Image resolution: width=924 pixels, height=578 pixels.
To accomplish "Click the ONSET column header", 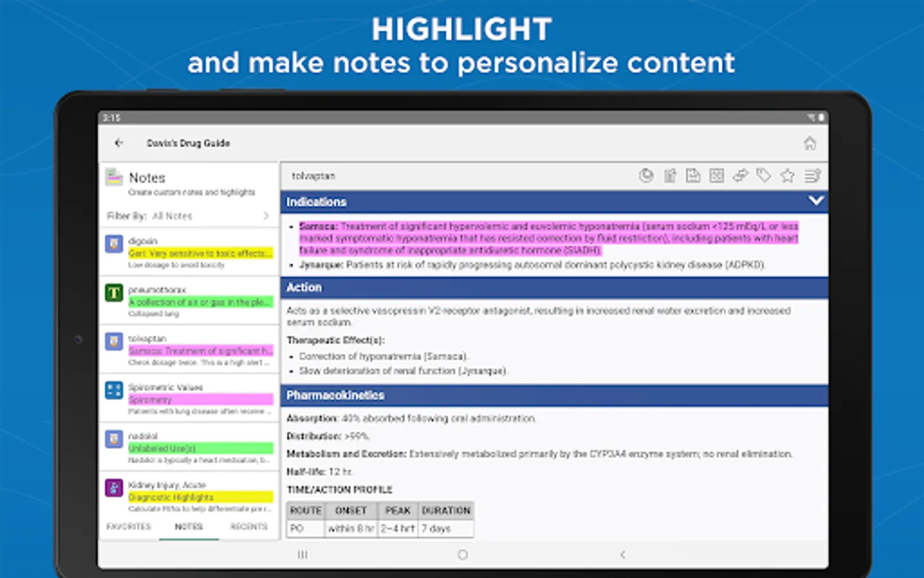I will pos(351,511).
